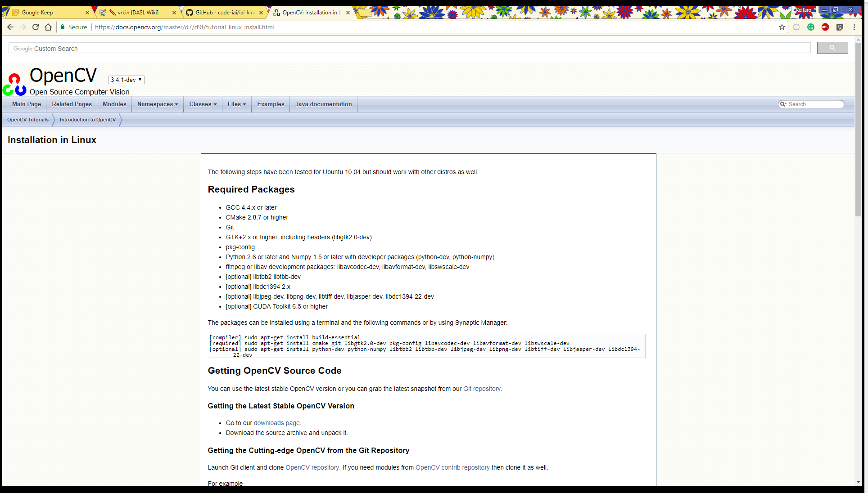Image resolution: width=868 pixels, height=493 pixels.
Task: Expand the Namespaces menu
Action: pyautogui.click(x=158, y=104)
